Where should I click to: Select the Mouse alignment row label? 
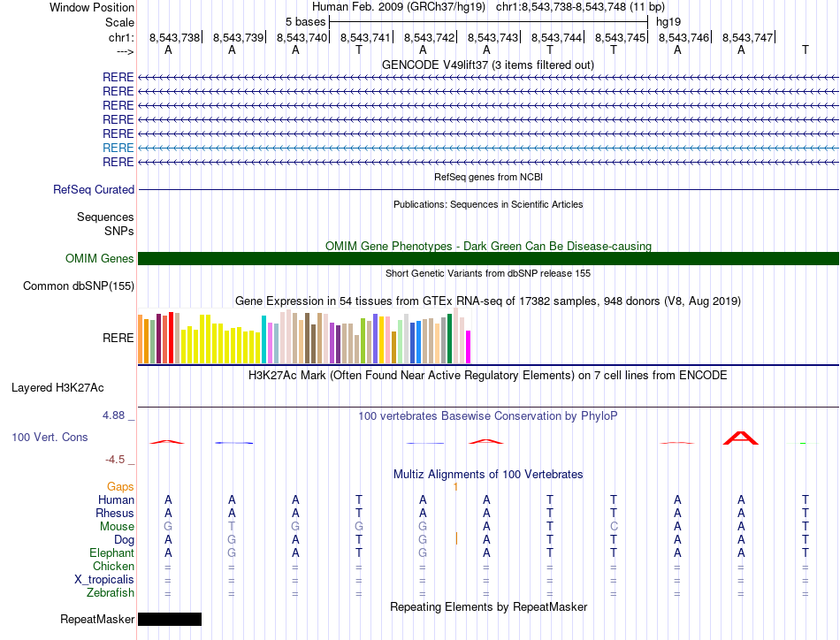click(x=117, y=527)
